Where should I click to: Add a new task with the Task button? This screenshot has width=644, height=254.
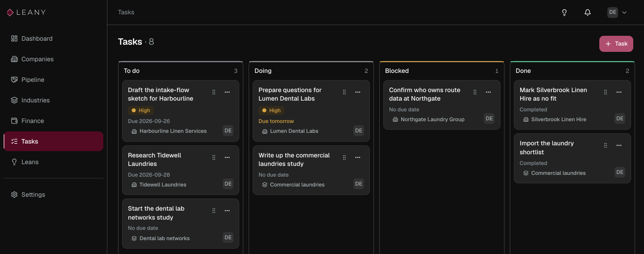(x=616, y=44)
